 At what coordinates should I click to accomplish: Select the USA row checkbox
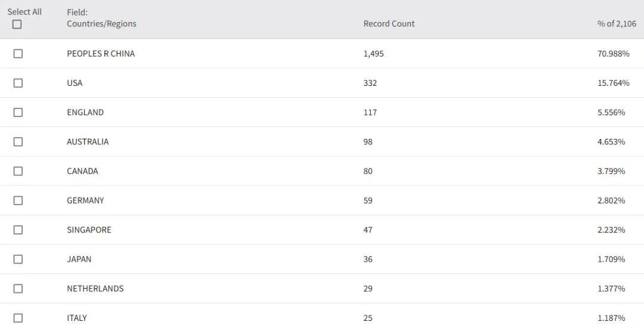pos(18,83)
